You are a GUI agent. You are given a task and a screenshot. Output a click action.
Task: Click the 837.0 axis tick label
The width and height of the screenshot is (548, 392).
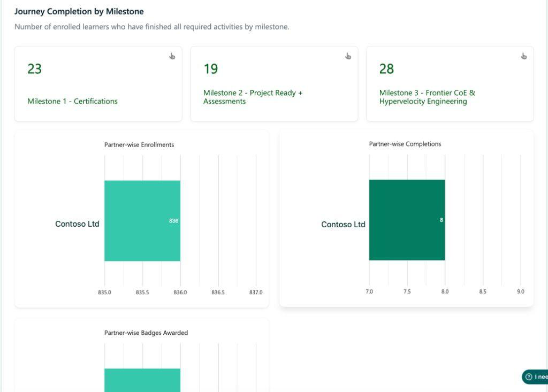point(256,293)
